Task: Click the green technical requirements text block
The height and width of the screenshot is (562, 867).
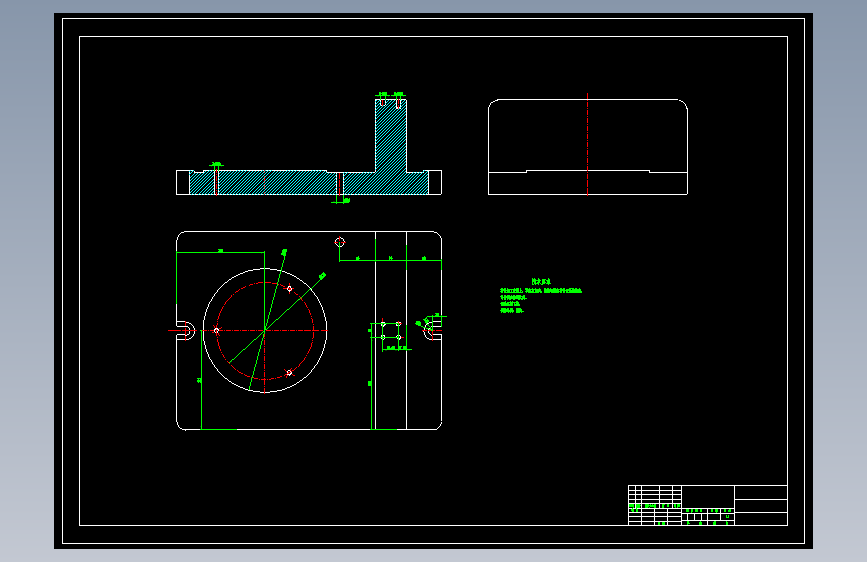Action: 541,296
